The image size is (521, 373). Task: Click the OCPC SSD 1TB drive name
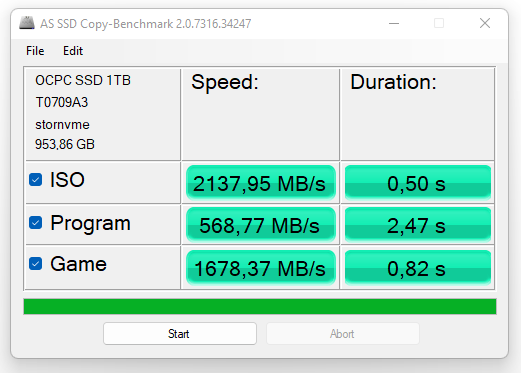pos(83,80)
